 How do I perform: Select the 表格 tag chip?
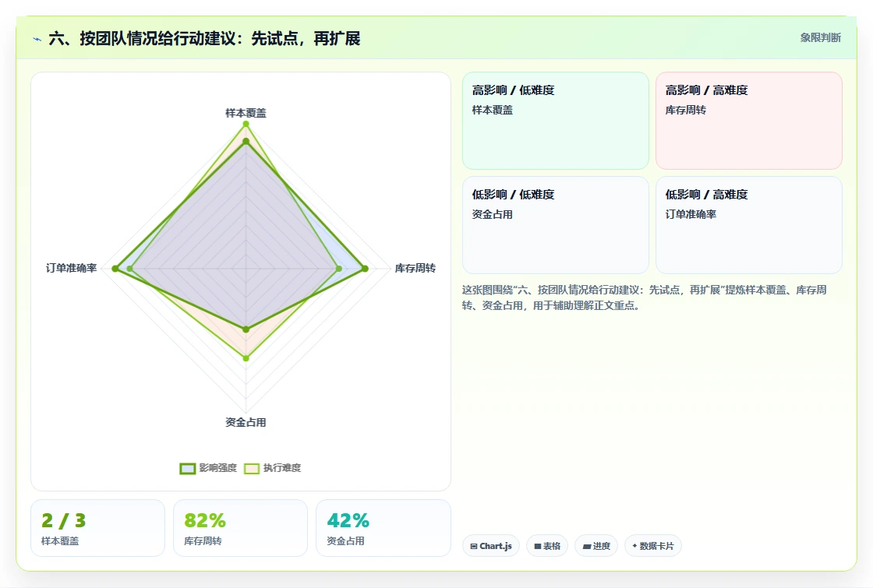546,546
